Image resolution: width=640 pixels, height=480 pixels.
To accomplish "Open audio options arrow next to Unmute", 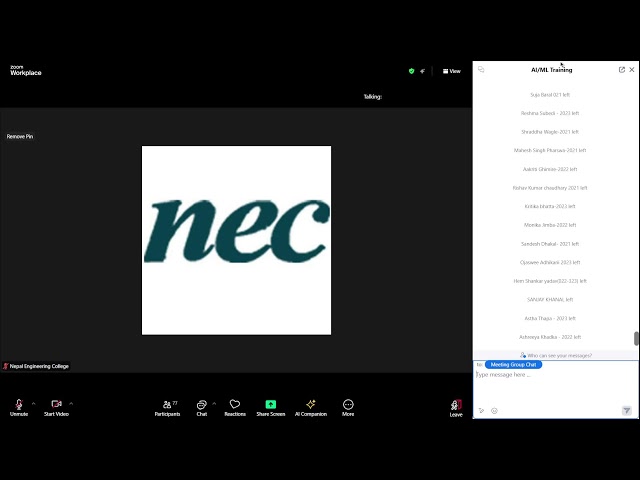I will click(33, 404).
